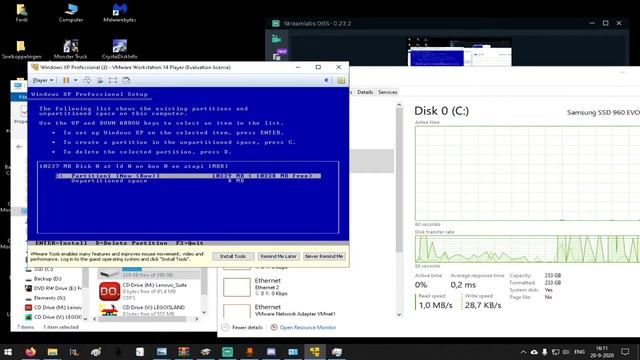
Task: Click the CD Drive (V:) LEGOISLAND icon
Action: [109, 311]
